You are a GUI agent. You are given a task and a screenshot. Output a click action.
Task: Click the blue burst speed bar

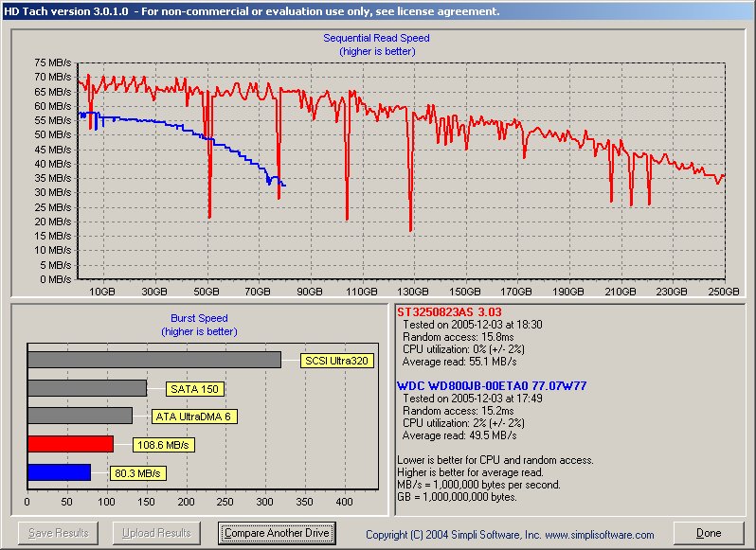[x=60, y=472]
